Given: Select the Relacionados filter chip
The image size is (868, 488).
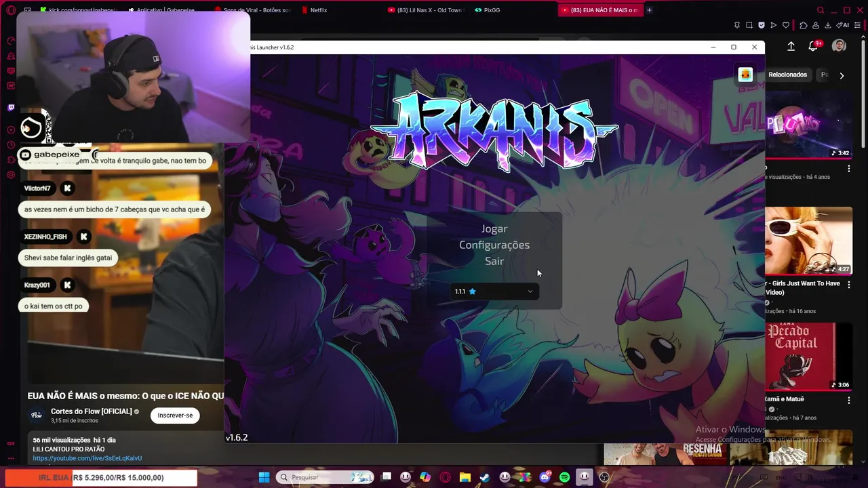Looking at the screenshot, I should [787, 75].
